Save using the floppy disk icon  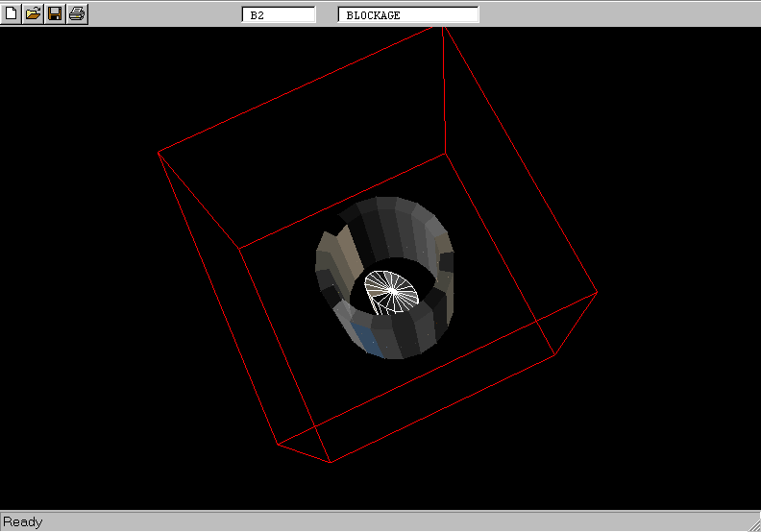coord(55,13)
